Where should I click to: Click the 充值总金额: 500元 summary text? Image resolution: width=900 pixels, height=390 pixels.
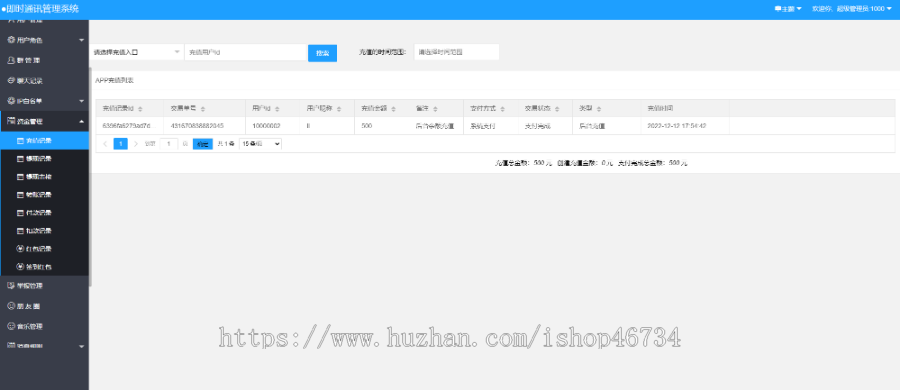pyautogui.click(x=523, y=163)
